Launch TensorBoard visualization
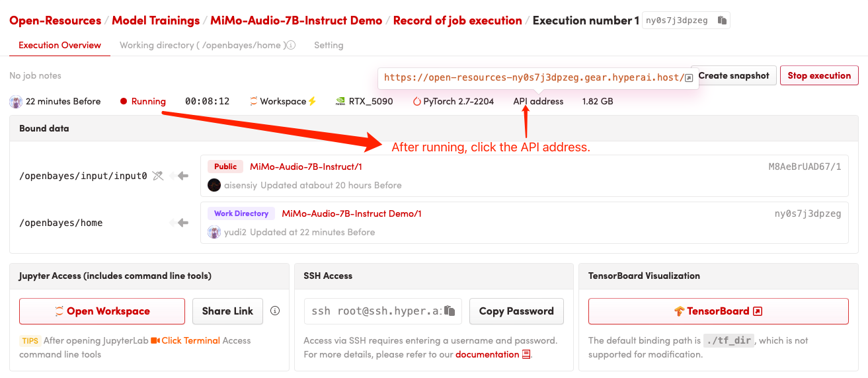This screenshot has width=868, height=378. (x=718, y=311)
